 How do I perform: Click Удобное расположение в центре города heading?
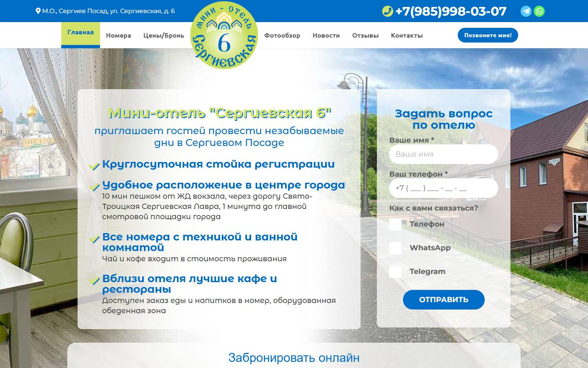pyautogui.click(x=224, y=185)
